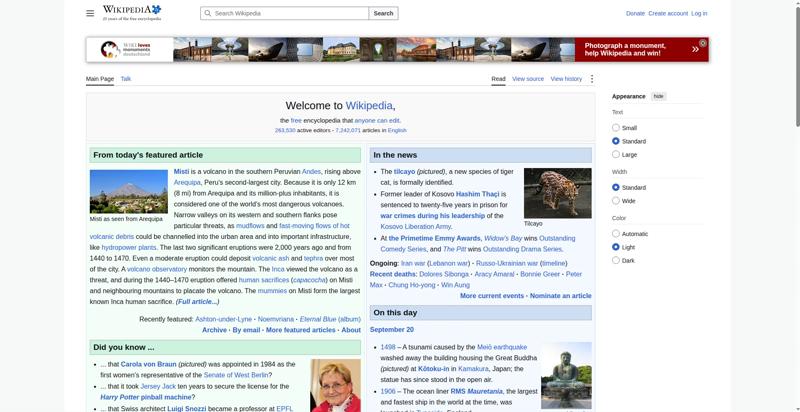The width and height of the screenshot is (800, 412).
Task: Open the Jersey Jack link
Action: (158, 386)
